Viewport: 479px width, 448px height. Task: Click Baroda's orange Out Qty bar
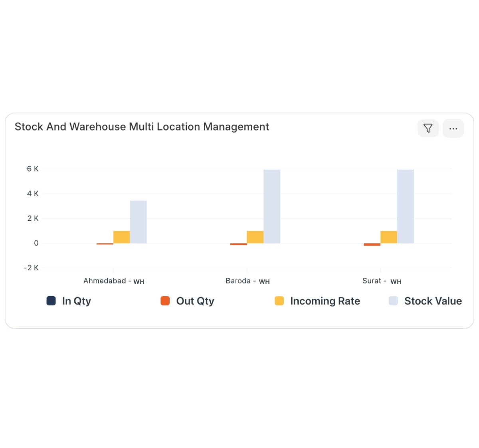tap(238, 244)
